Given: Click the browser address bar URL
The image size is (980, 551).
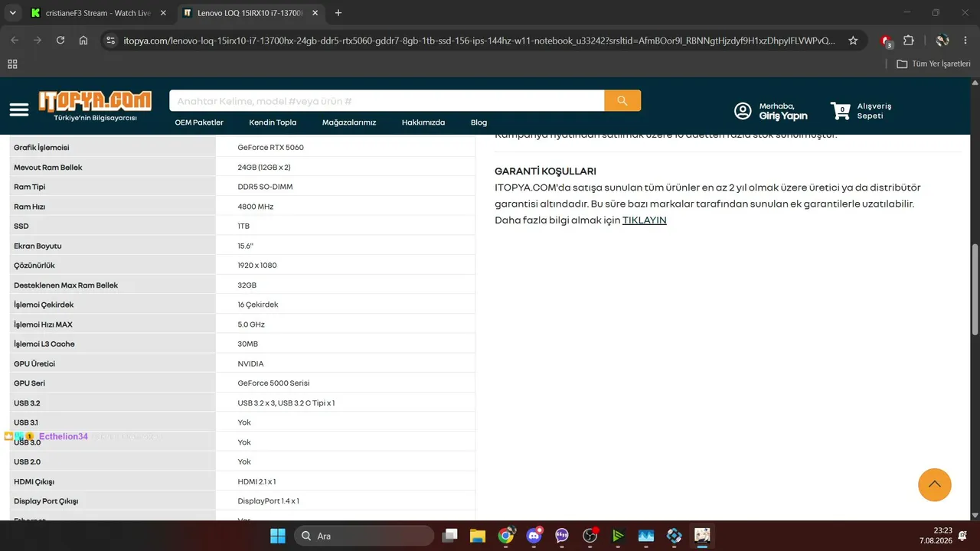Looking at the screenshot, I should point(479,41).
